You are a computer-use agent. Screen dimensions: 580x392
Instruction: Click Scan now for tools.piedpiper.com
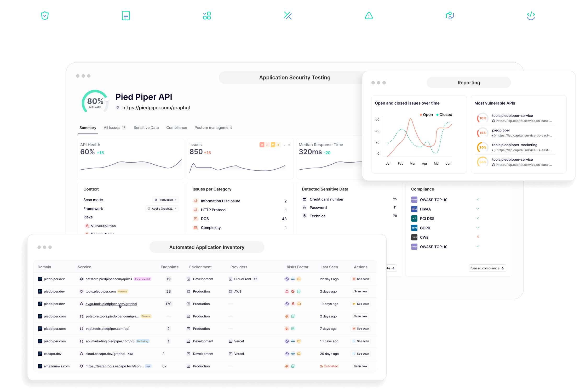coord(361,291)
